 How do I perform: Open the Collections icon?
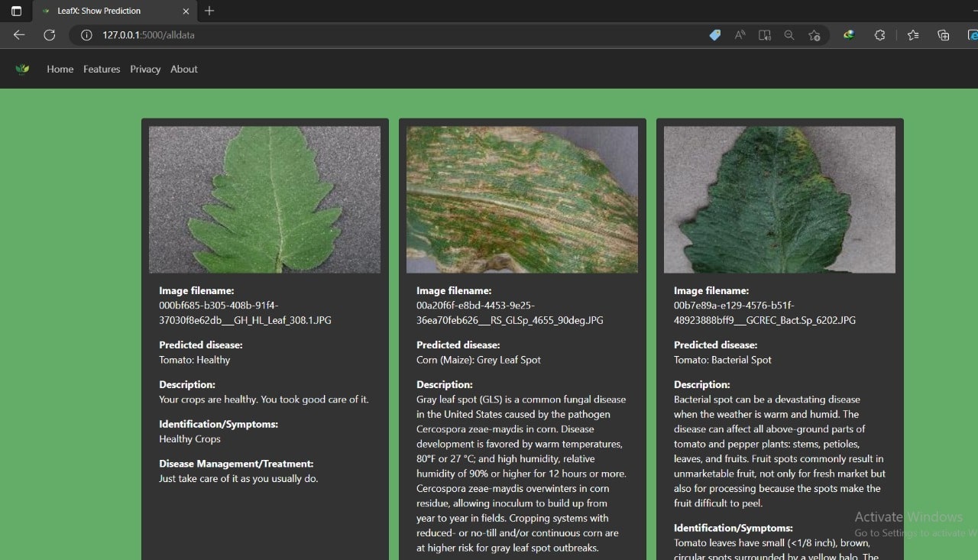[944, 35]
